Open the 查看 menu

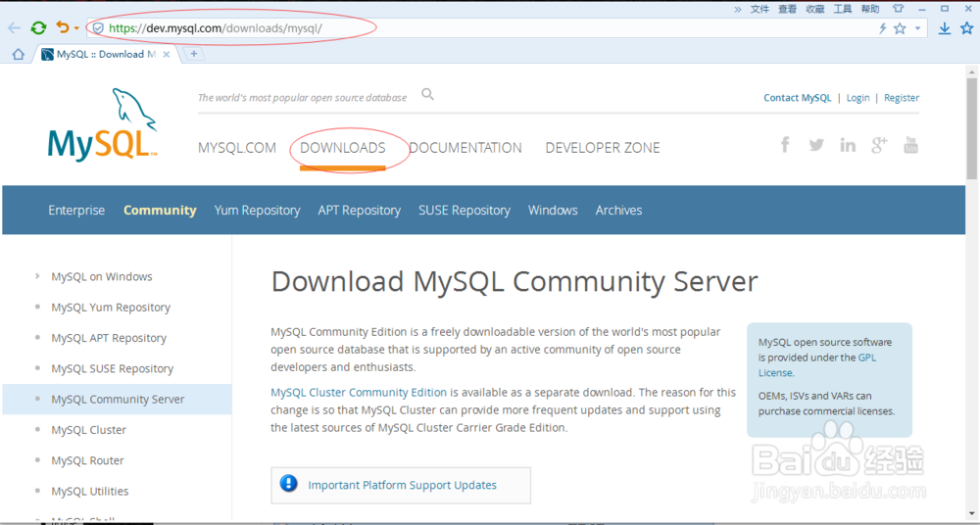(x=788, y=9)
